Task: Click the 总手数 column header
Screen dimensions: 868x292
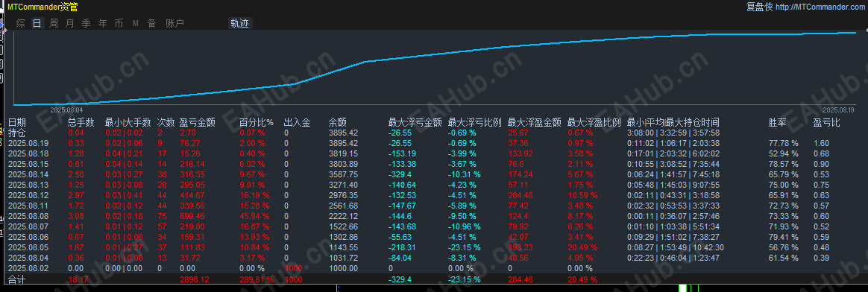Action: pyautogui.click(x=81, y=122)
